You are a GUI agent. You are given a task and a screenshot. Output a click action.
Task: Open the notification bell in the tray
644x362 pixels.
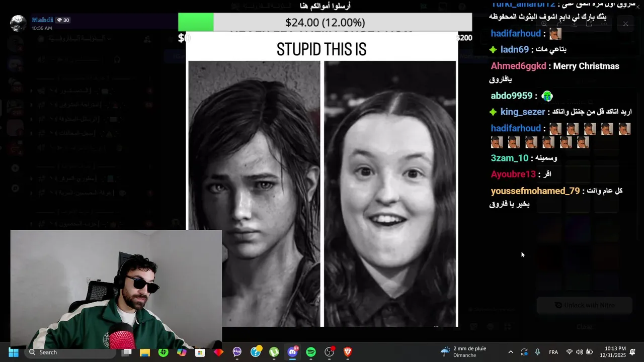coord(633,352)
